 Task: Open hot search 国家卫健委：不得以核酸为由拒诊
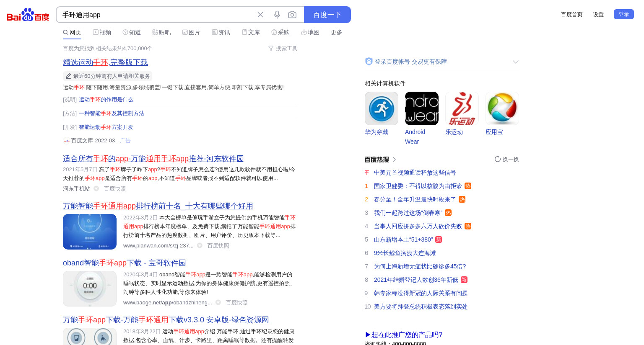tap(418, 186)
